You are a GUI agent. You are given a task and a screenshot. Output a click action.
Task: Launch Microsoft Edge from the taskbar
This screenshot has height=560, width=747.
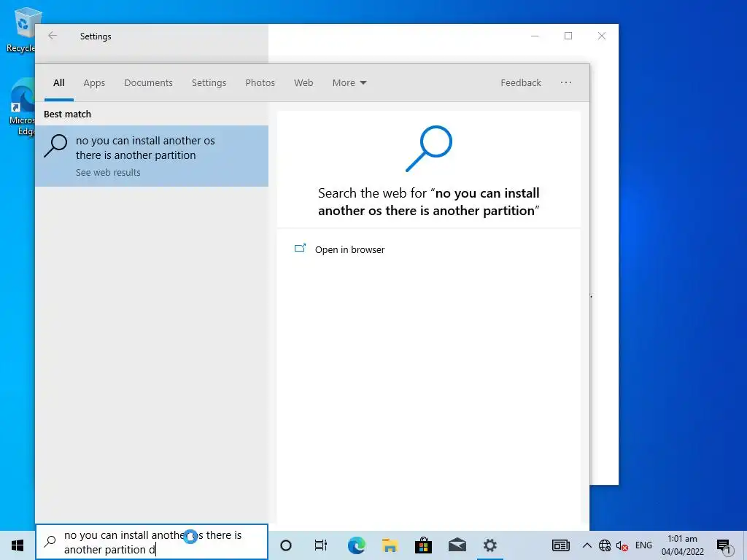pyautogui.click(x=356, y=545)
